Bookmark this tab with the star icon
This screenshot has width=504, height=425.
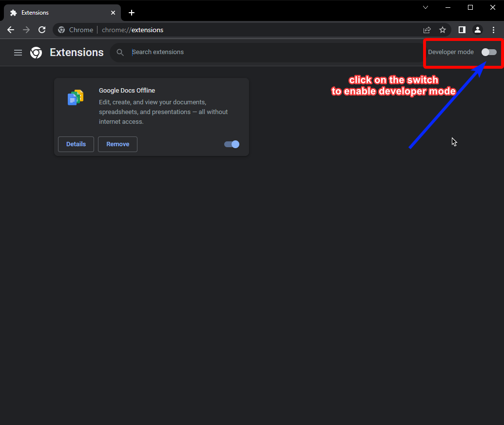click(x=443, y=30)
